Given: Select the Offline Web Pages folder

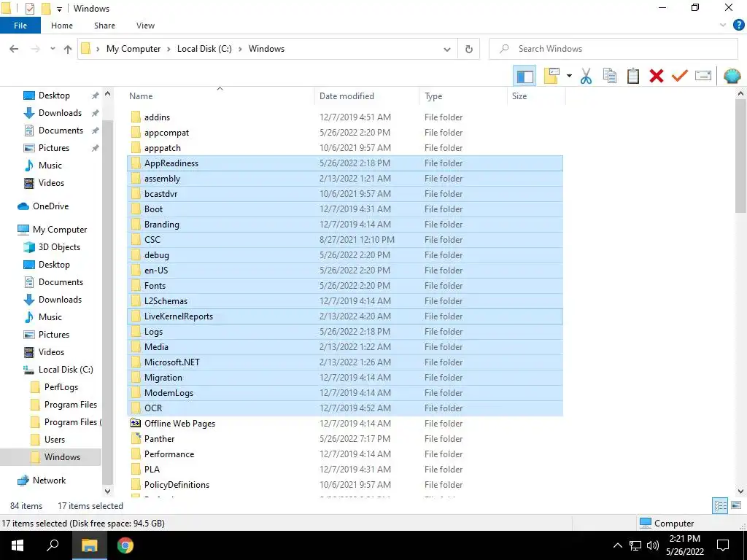Looking at the screenshot, I should pos(345,424).
